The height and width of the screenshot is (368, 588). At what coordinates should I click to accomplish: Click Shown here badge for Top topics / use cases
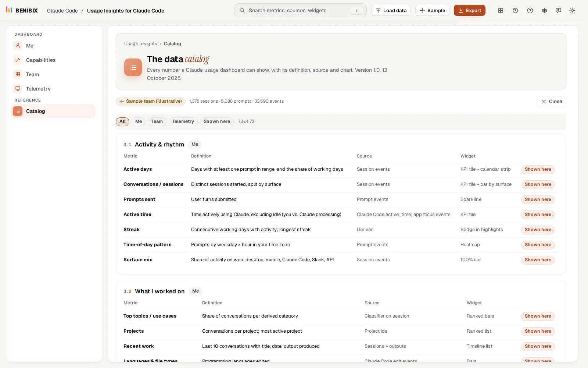coord(538,316)
